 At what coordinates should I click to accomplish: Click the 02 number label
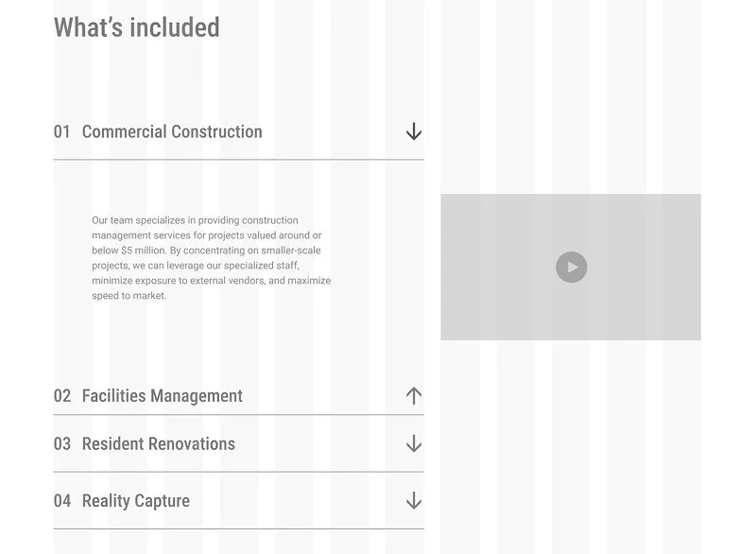[x=61, y=396]
